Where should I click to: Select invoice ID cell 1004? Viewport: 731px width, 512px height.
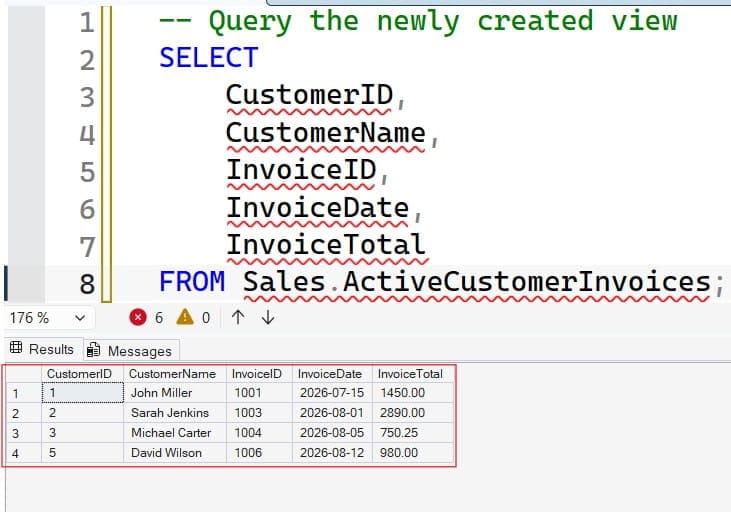tap(259, 433)
